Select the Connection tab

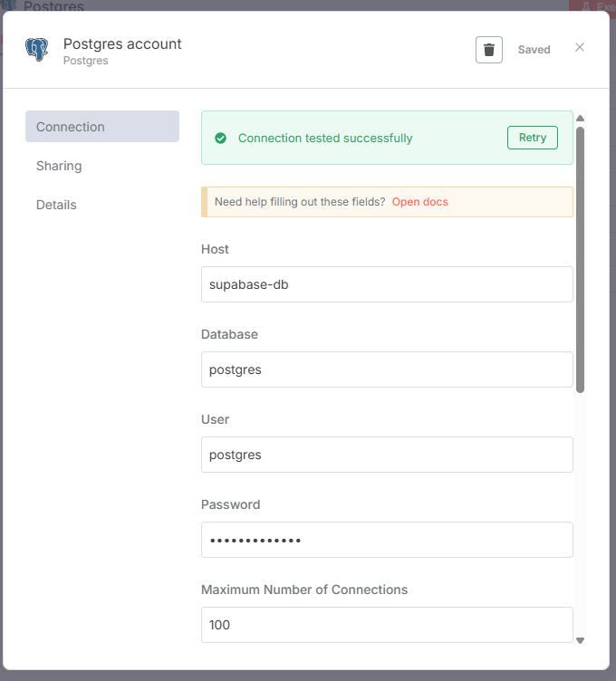click(101, 127)
